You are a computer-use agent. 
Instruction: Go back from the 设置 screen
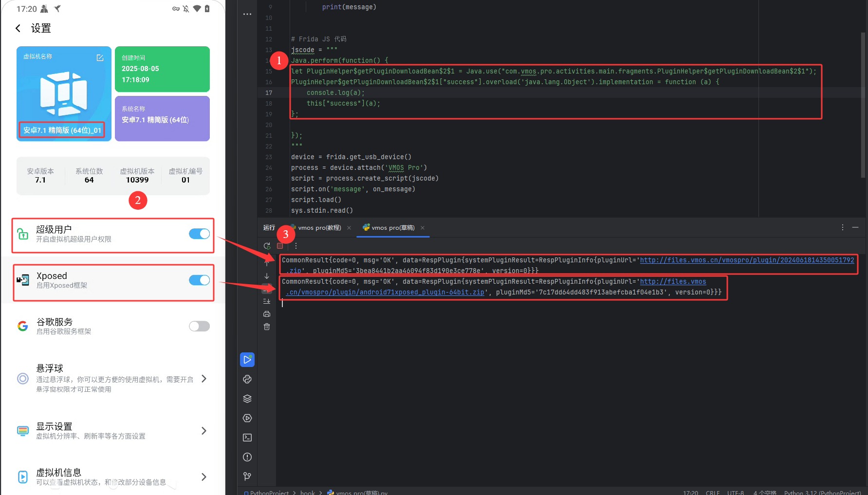18,28
